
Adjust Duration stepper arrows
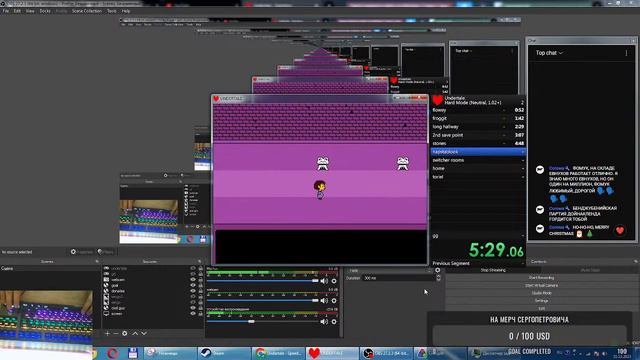pos(438,278)
